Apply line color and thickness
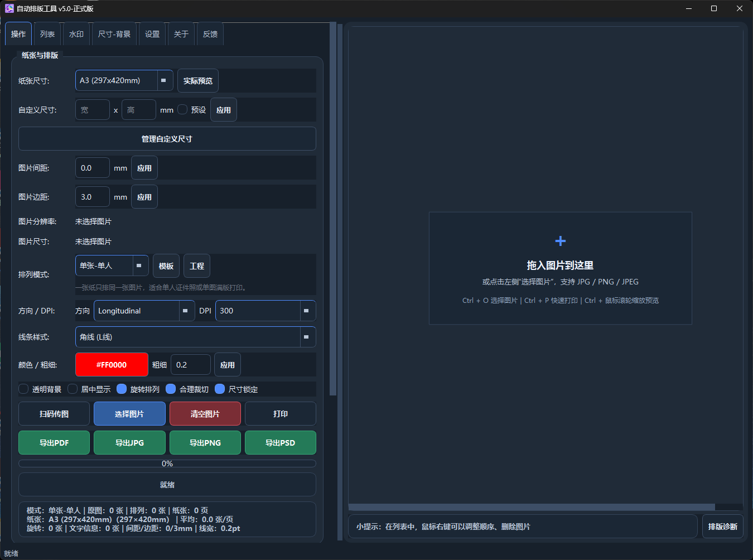The width and height of the screenshot is (753, 560). click(x=228, y=365)
